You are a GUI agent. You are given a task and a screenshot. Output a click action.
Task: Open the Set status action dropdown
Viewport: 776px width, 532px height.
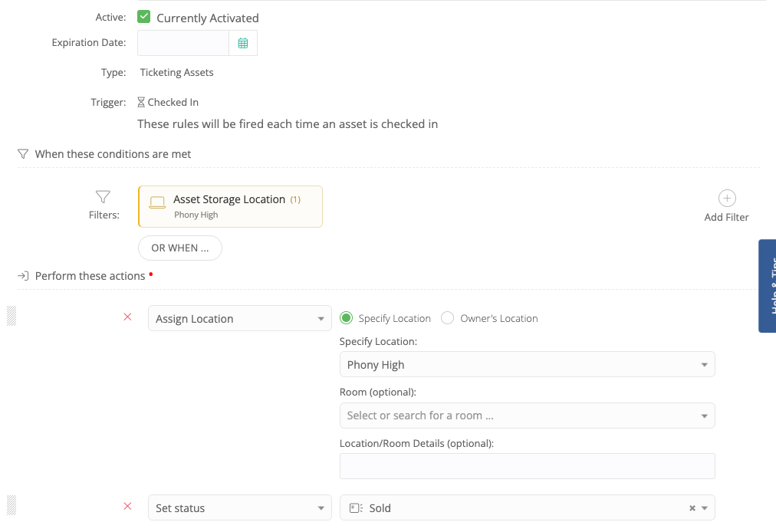tap(239, 507)
